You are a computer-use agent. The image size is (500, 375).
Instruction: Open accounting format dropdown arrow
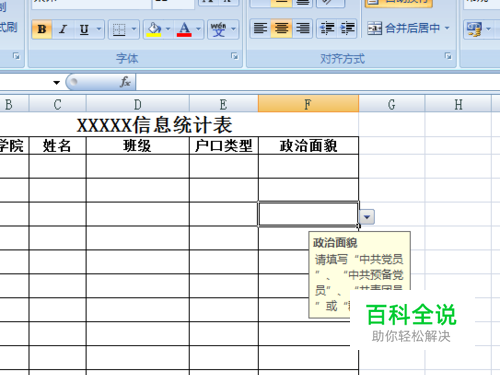[488, 29]
